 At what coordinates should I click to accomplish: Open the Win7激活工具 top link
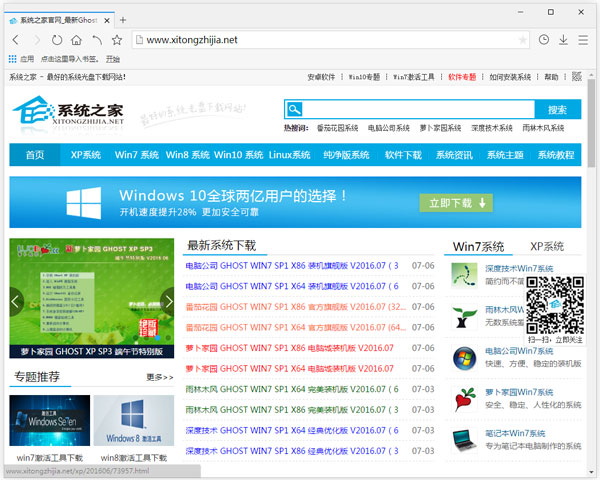click(x=414, y=77)
